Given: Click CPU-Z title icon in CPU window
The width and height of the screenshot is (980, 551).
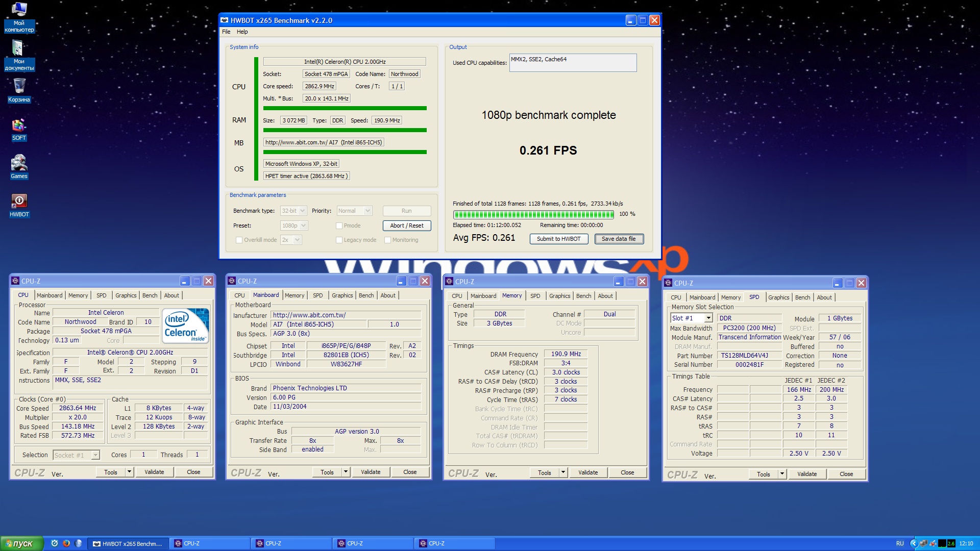Looking at the screenshot, I should [x=15, y=281].
